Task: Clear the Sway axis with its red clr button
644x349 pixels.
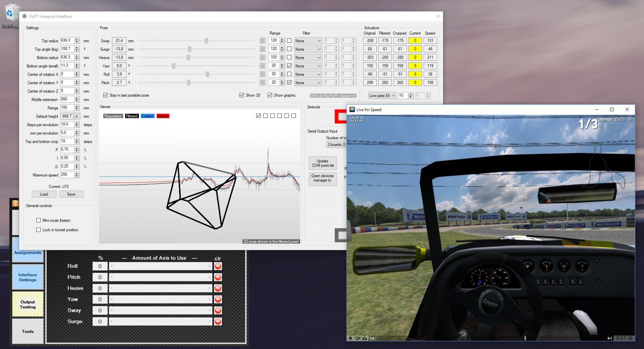Action: pyautogui.click(x=218, y=311)
